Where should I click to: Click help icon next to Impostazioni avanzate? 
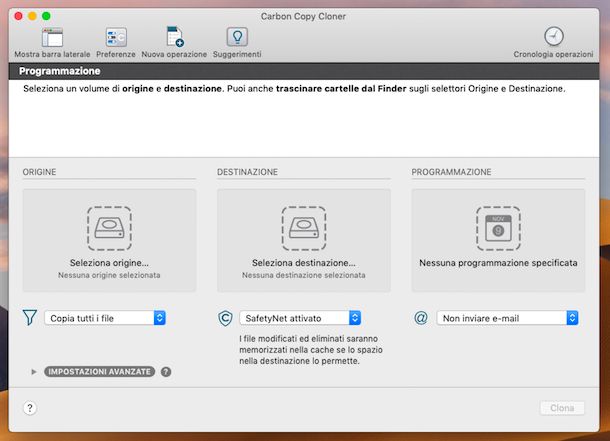(x=166, y=372)
